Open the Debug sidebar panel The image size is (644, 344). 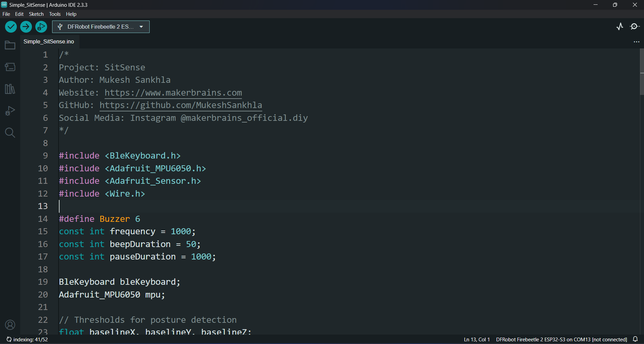pos(10,111)
